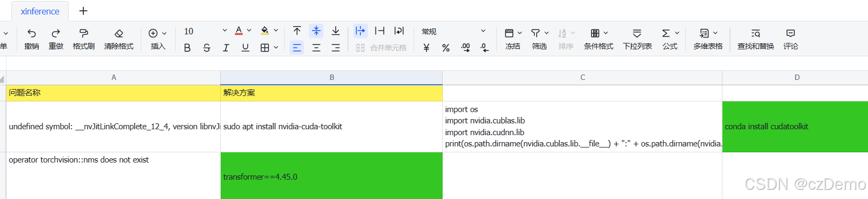Viewport: 868px width, 199px height.
Task: Align cell content to top
Action: point(297,31)
